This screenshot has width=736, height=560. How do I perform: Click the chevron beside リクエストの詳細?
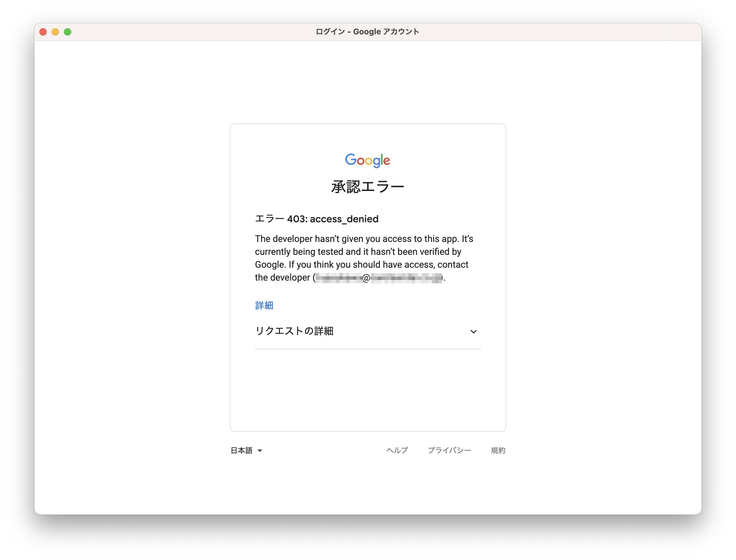pyautogui.click(x=473, y=331)
